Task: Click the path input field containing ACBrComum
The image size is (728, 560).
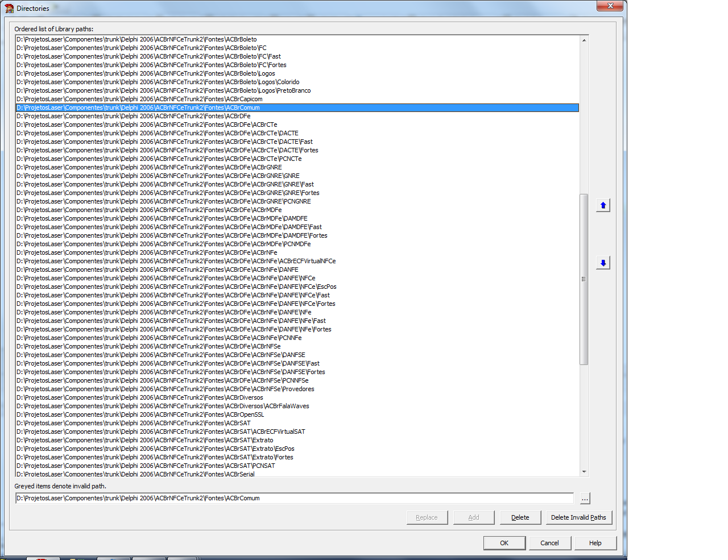Action: 295,498
